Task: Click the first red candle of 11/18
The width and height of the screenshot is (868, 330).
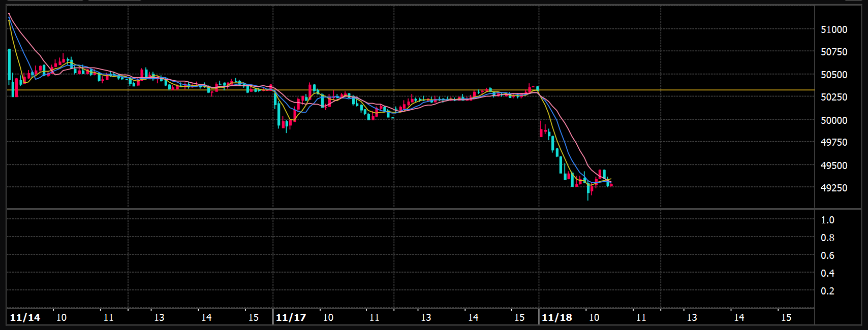Action: click(x=541, y=129)
